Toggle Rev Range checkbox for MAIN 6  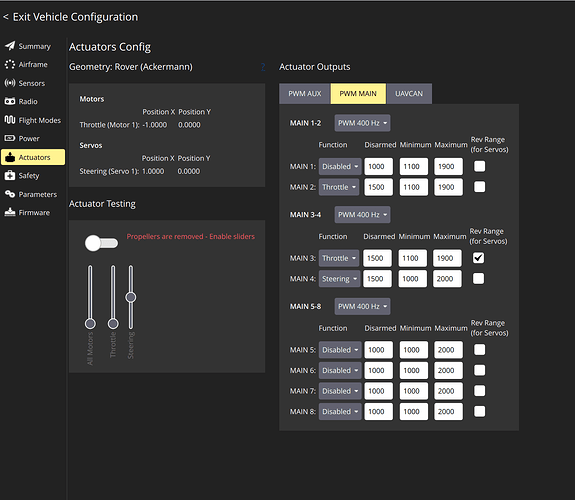coord(479,370)
